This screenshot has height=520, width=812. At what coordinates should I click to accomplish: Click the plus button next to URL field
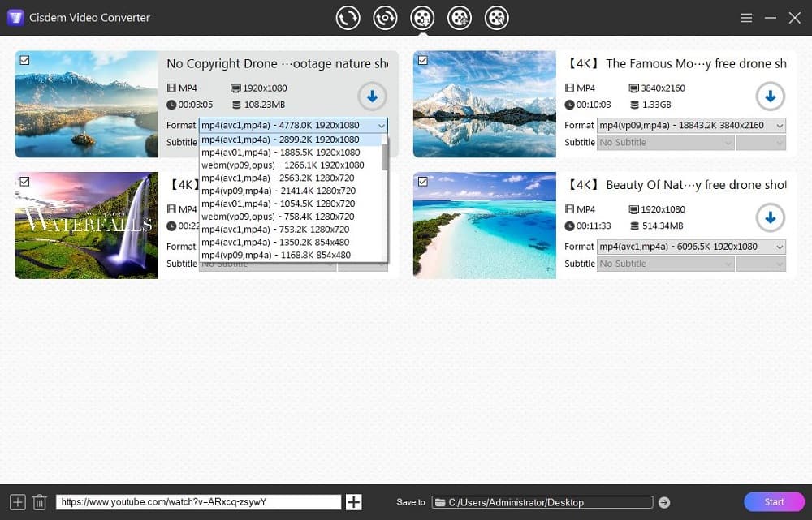click(354, 502)
